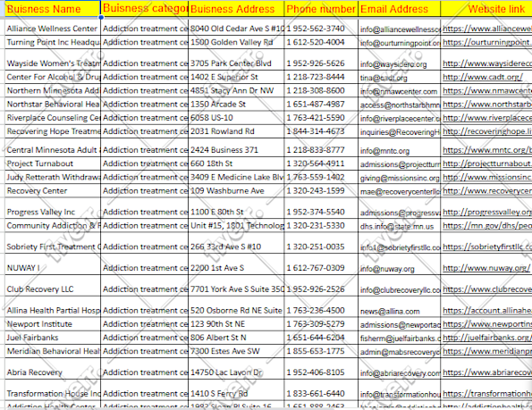Open the progressvalley website link
Screen dimensions: 532x410
[487, 212]
